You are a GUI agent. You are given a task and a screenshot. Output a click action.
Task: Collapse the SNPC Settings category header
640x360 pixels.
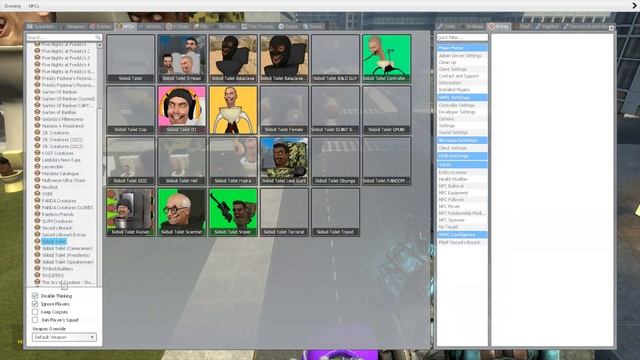pyautogui.click(x=462, y=98)
